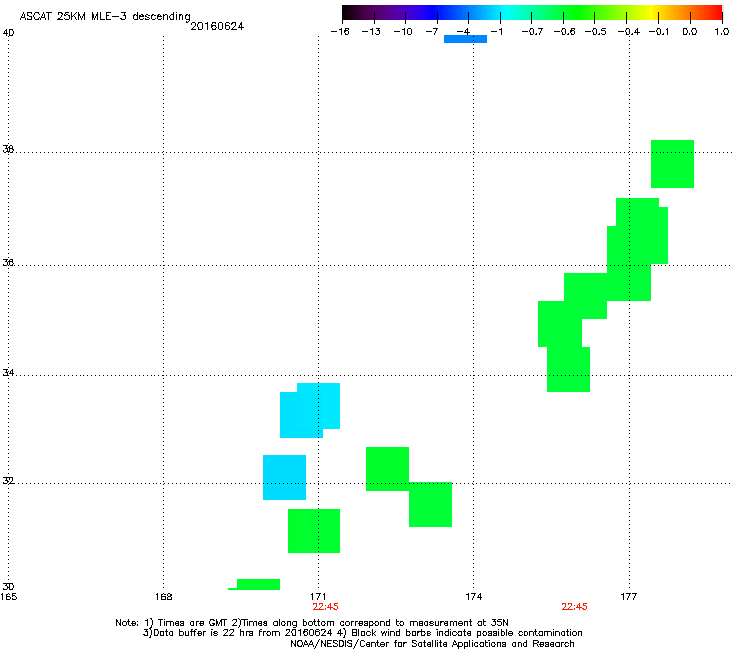Click the -0.6 color scale label

click(x=564, y=32)
